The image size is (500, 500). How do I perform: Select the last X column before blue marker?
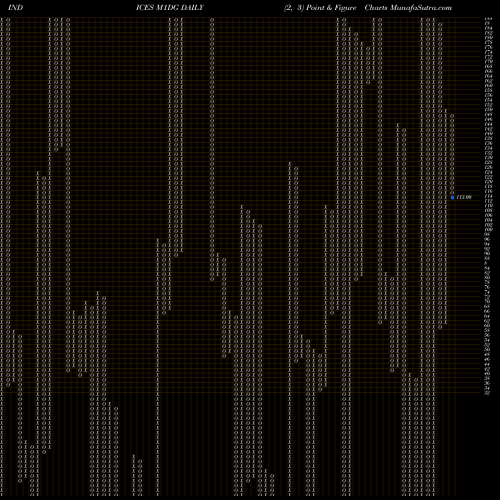(446, 216)
